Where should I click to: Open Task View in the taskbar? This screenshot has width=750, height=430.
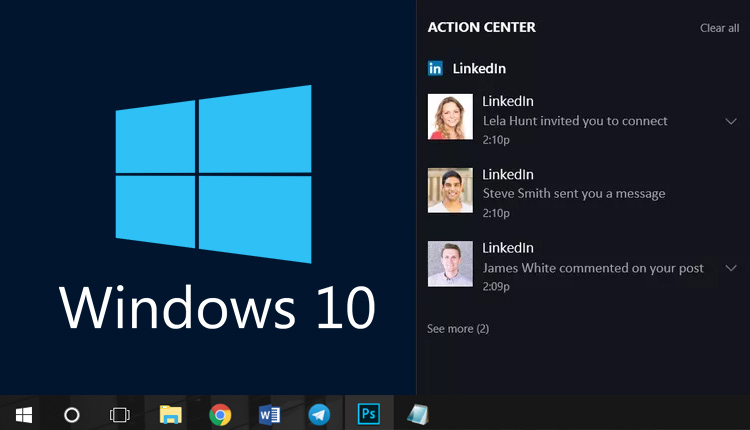120,415
